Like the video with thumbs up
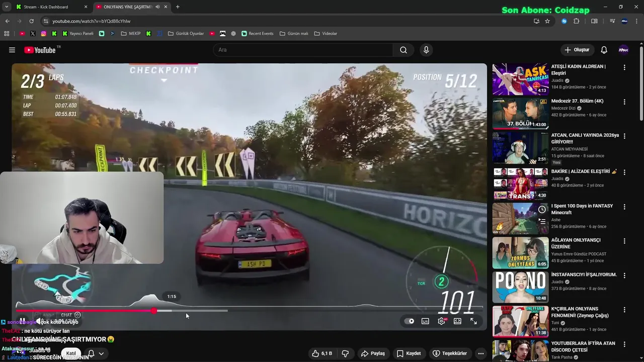Viewport: 644px width, 362px height. (x=321, y=353)
